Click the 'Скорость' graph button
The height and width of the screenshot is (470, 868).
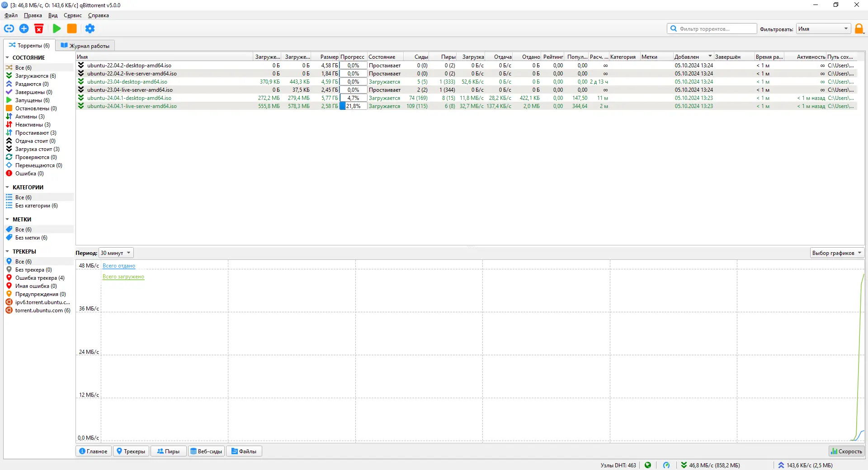pyautogui.click(x=846, y=451)
